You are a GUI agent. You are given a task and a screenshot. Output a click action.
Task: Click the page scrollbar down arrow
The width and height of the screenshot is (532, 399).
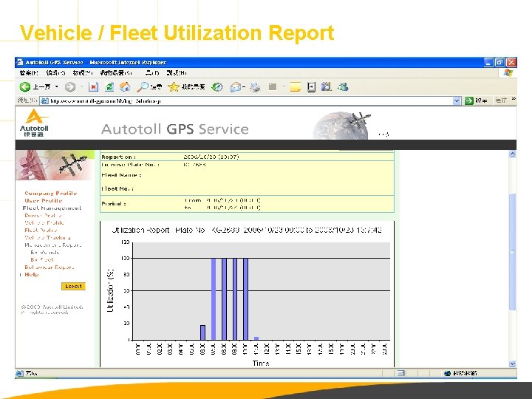[512, 364]
